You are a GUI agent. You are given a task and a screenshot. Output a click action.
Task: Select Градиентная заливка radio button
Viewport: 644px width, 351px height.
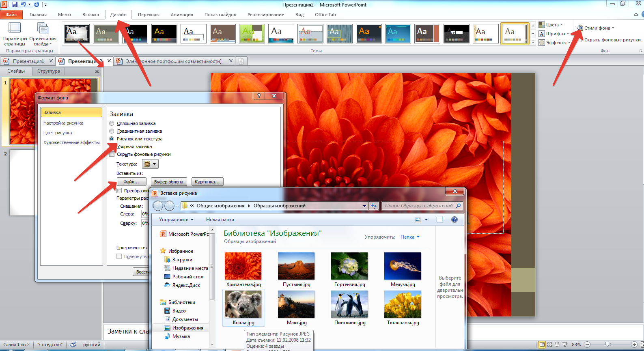112,131
